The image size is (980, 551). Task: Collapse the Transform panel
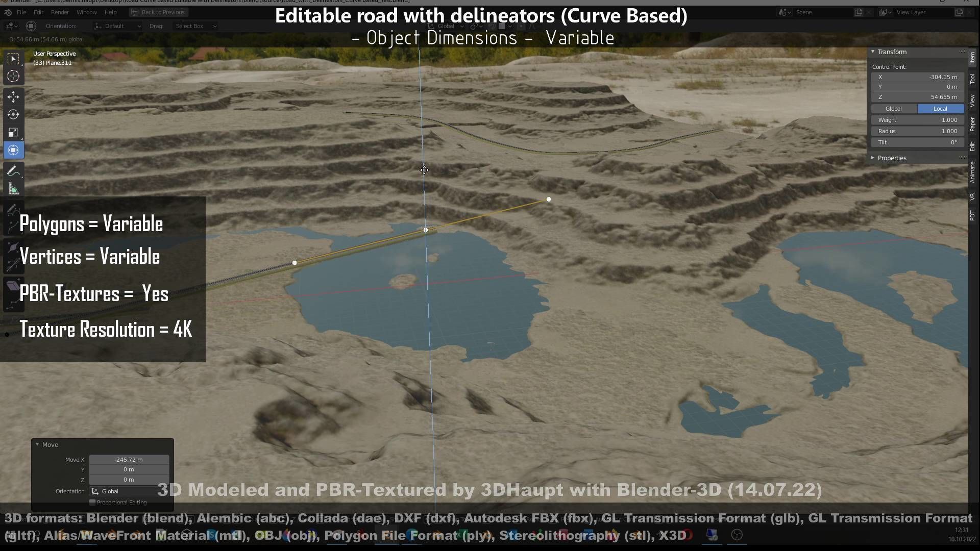pos(873,52)
